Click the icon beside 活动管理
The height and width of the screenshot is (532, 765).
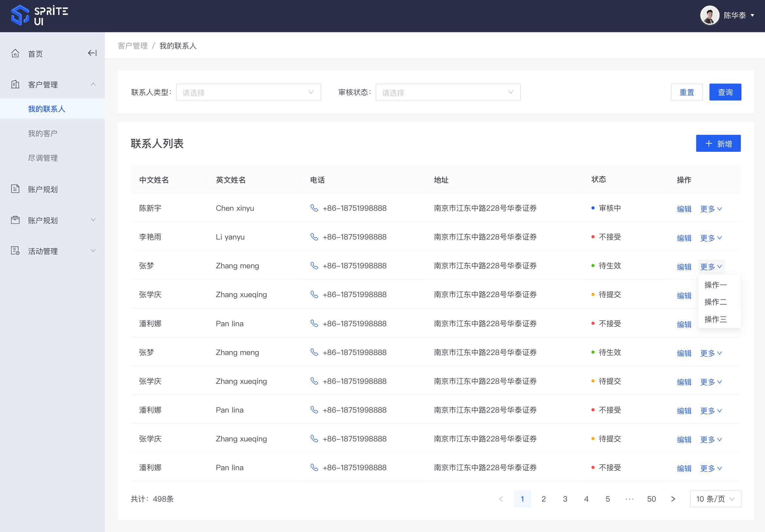15,251
